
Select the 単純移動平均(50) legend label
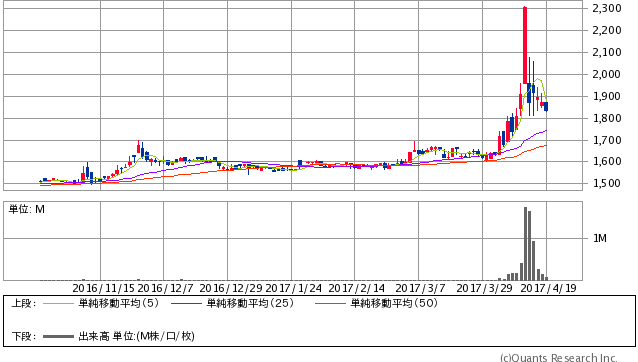pos(394,303)
